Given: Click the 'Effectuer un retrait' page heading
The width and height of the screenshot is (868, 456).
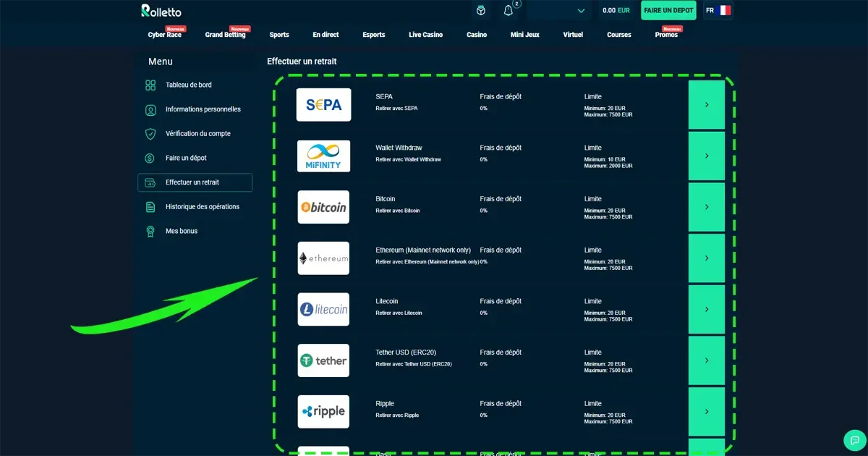Looking at the screenshot, I should tap(302, 62).
